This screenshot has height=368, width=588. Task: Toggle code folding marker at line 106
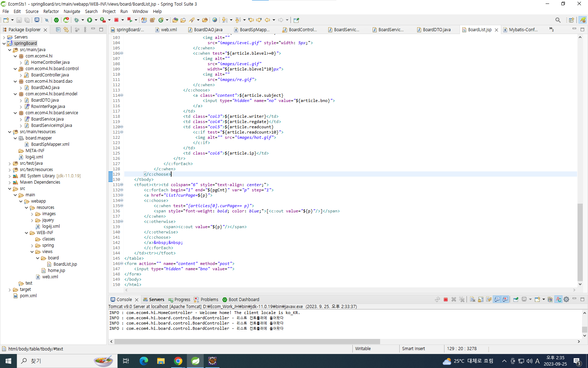122,53
